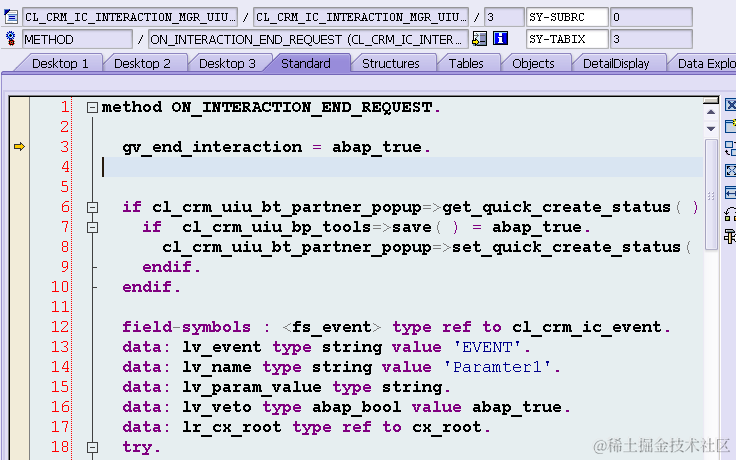
Task: Select the Standard tab
Action: pos(306,63)
